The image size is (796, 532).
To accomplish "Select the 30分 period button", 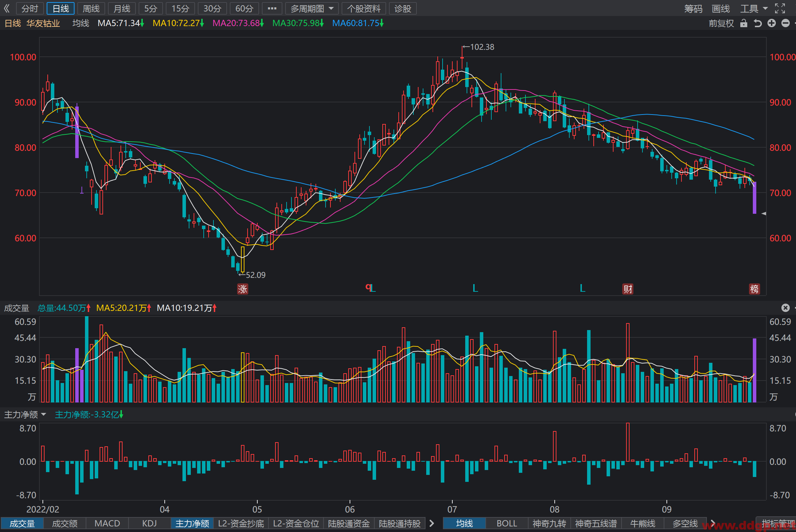I will (212, 8).
